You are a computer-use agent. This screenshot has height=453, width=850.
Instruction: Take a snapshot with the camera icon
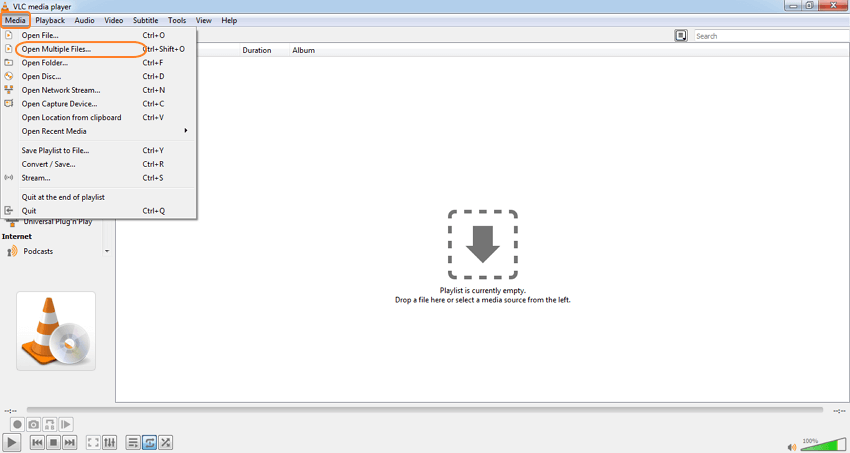[33, 425]
